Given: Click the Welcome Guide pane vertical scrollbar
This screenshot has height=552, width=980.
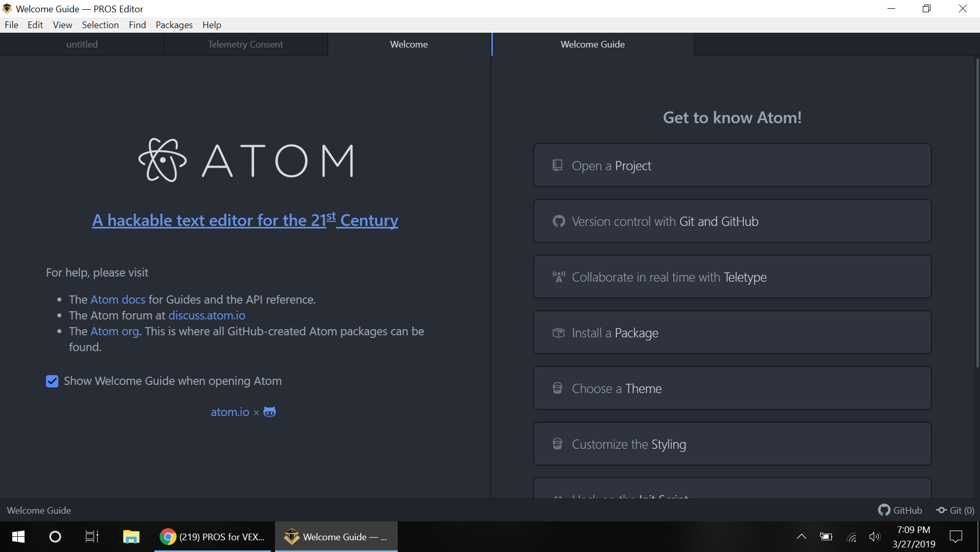Looking at the screenshot, I should (x=977, y=212).
